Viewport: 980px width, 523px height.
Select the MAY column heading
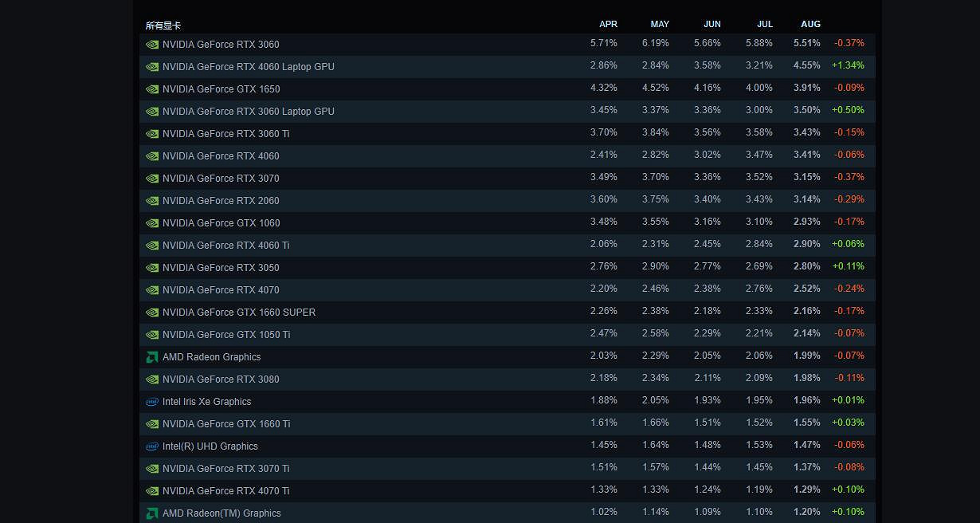[x=660, y=24]
